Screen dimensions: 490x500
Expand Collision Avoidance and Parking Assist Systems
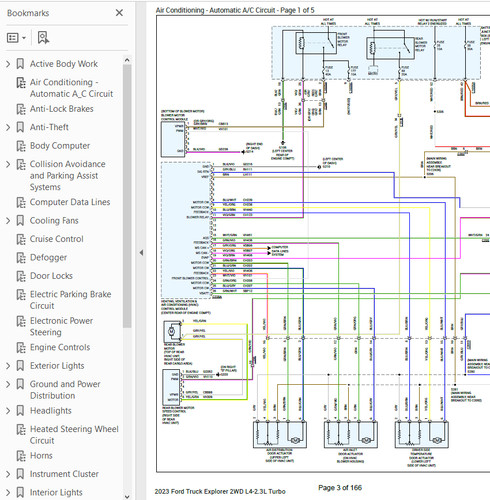(8, 164)
